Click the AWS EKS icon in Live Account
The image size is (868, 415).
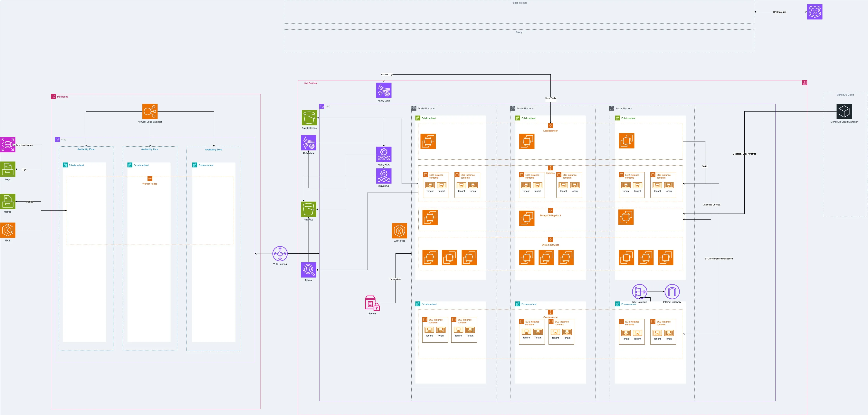pos(399,230)
